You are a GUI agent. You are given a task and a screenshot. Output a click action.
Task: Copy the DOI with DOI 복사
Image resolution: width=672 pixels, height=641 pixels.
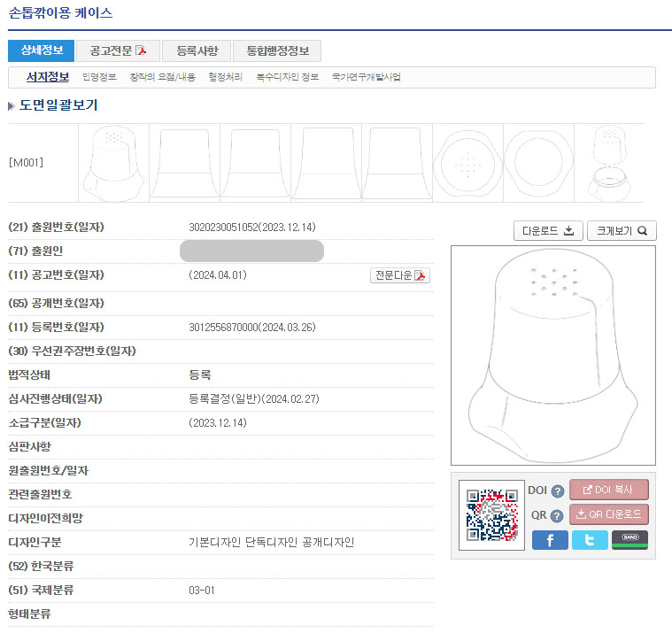[608, 490]
